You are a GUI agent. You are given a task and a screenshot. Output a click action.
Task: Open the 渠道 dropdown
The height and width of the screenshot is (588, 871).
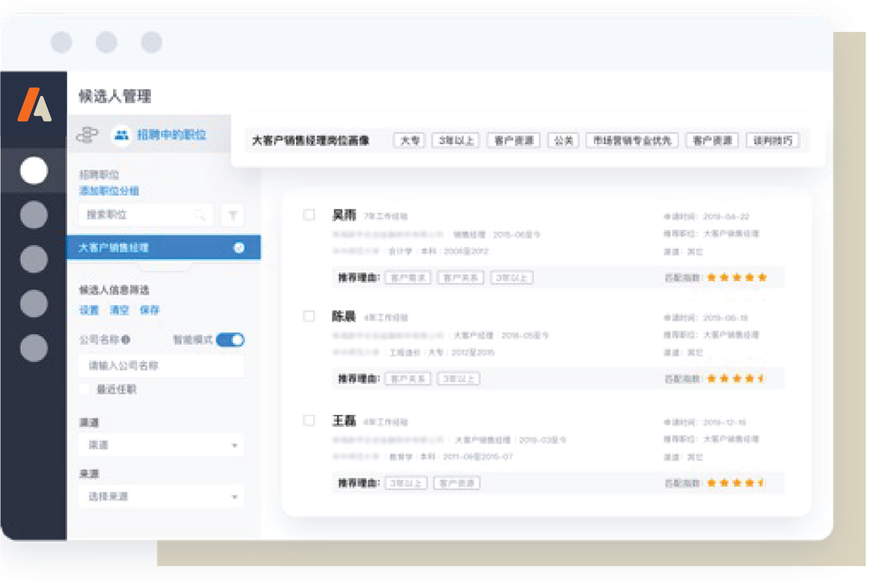(161, 445)
